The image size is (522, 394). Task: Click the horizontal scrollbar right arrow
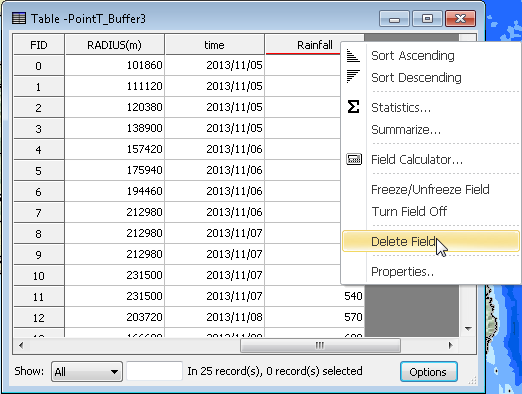[450, 345]
